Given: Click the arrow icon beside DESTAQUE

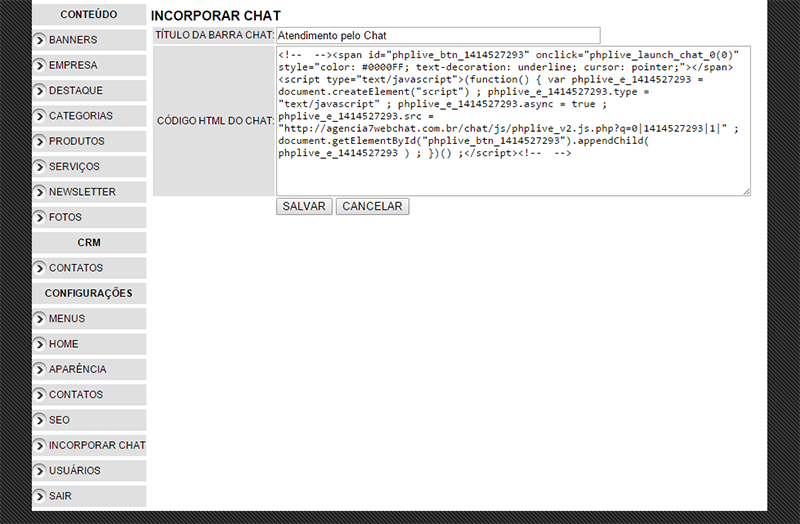Looking at the screenshot, I should [39, 91].
